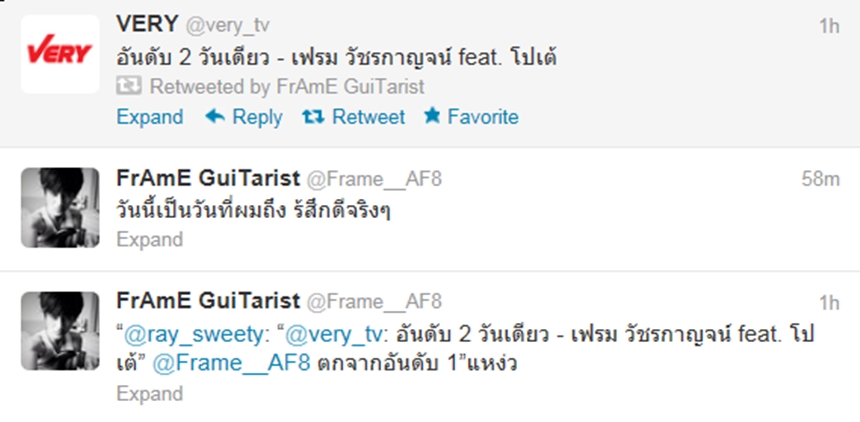Screen dimensions: 860x422
Task: Click the retweet arrows icon beside Retweet
Action: (x=313, y=116)
